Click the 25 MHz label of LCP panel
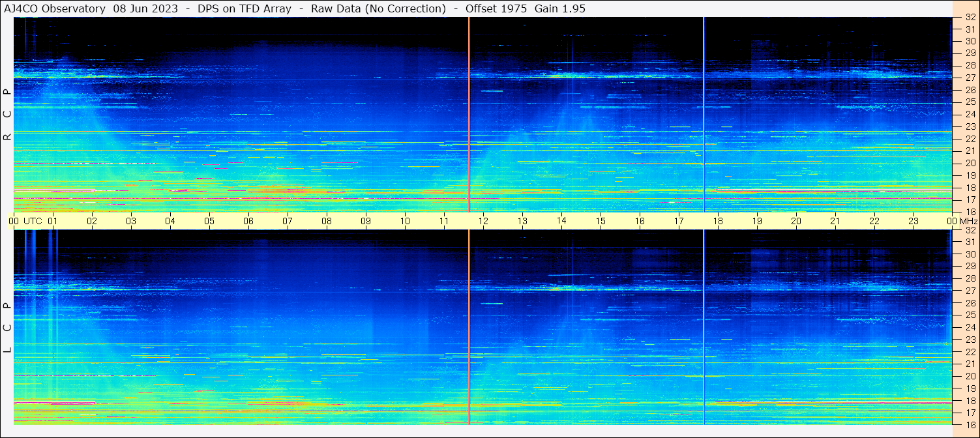Screen dimensions: 980x438 click(970, 315)
